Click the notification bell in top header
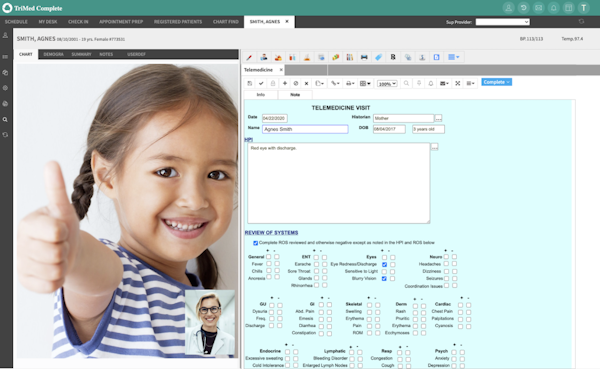 [553, 8]
